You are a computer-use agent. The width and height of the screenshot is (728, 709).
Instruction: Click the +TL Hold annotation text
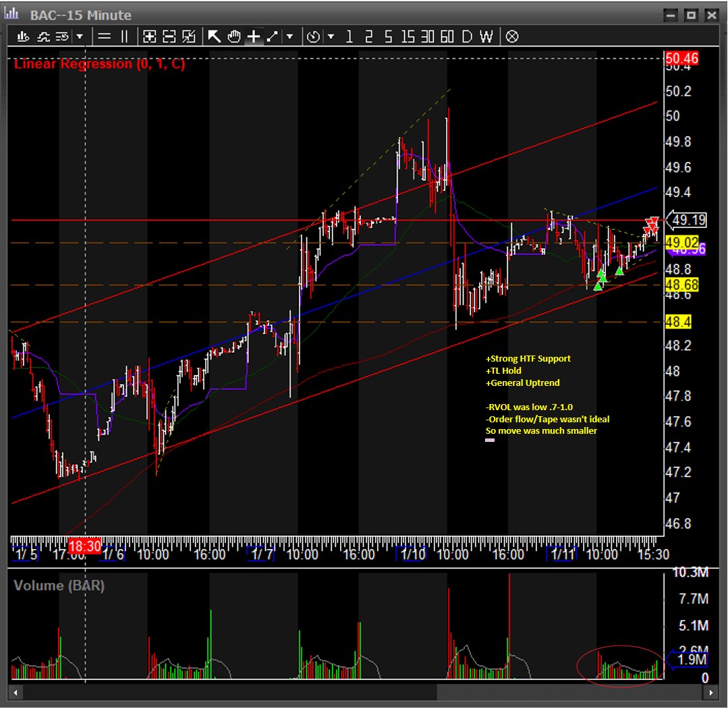(503, 370)
